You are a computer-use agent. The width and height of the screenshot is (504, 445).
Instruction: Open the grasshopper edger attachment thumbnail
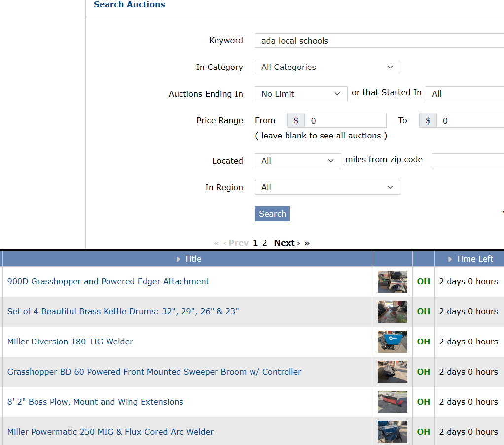click(x=393, y=281)
